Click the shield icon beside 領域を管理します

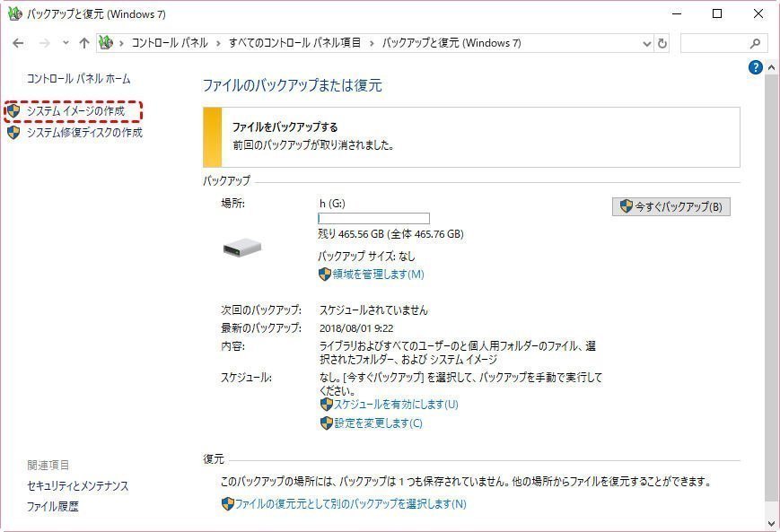pyautogui.click(x=325, y=274)
